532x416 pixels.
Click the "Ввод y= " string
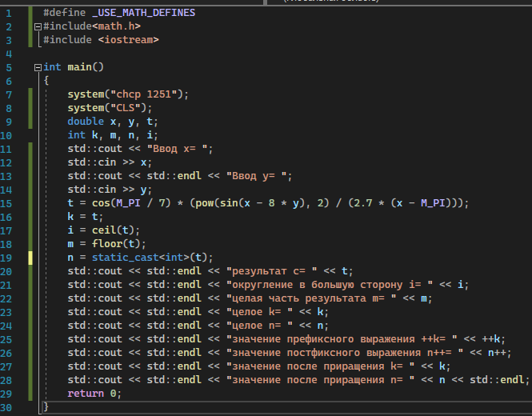click(x=257, y=176)
